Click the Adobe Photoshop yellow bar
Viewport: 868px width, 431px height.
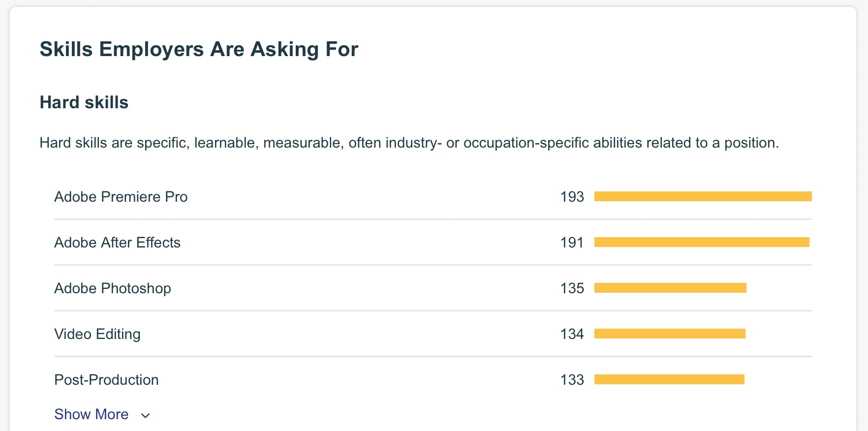[x=670, y=288]
